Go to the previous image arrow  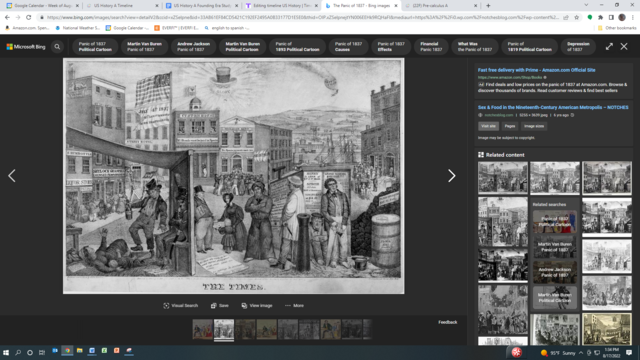(12, 176)
